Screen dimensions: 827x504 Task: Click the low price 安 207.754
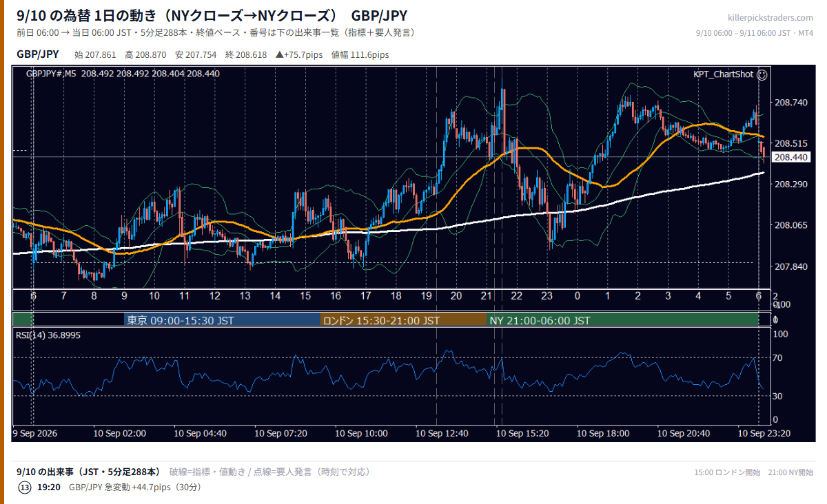[x=196, y=54]
